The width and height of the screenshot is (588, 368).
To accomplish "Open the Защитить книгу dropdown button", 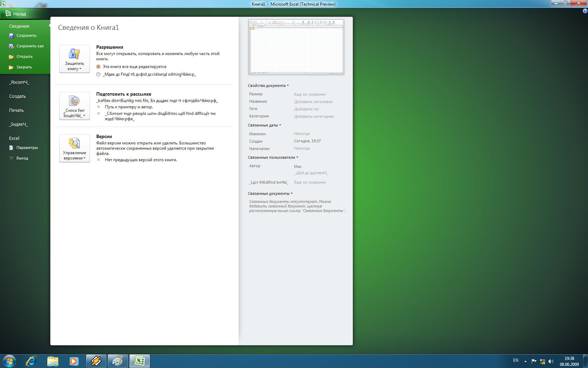I will point(75,59).
